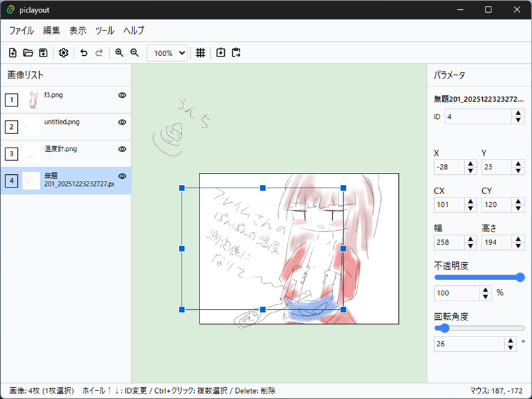The image size is (532, 399).
Task: Open the 編集 menu
Action: pos(52,31)
